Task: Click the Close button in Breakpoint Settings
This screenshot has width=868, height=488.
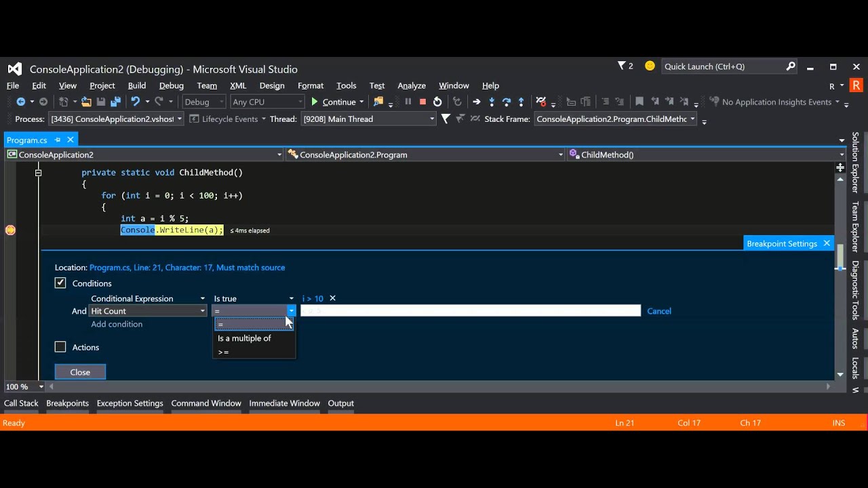Action: [x=80, y=372]
